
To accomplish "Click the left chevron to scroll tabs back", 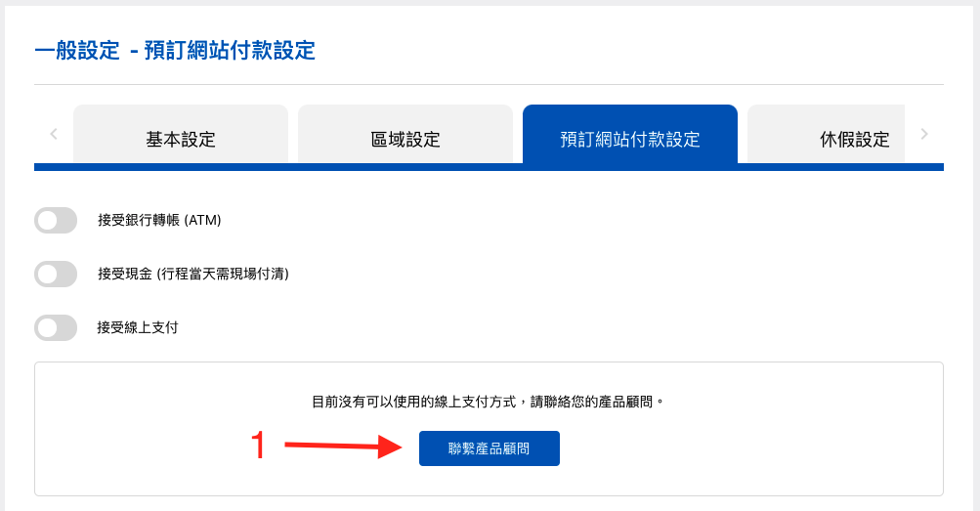I will point(54,134).
